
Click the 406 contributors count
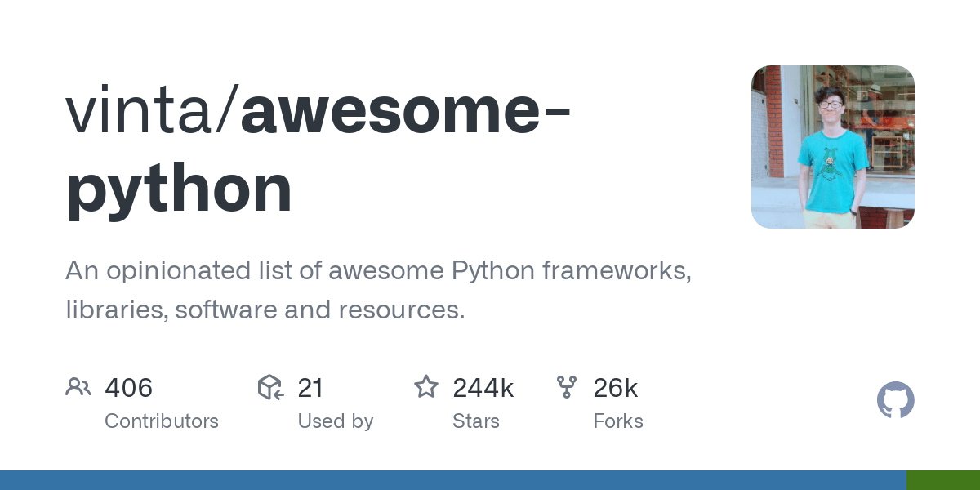click(x=129, y=388)
